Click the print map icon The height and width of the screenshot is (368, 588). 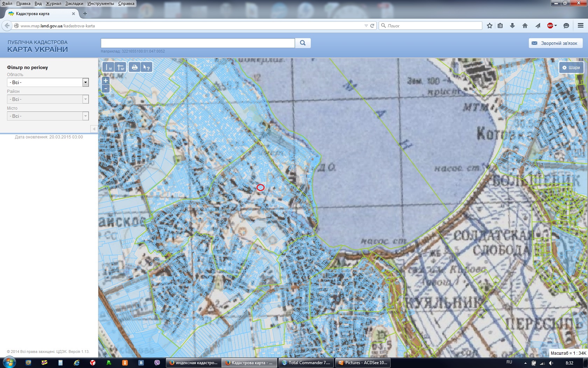(135, 67)
